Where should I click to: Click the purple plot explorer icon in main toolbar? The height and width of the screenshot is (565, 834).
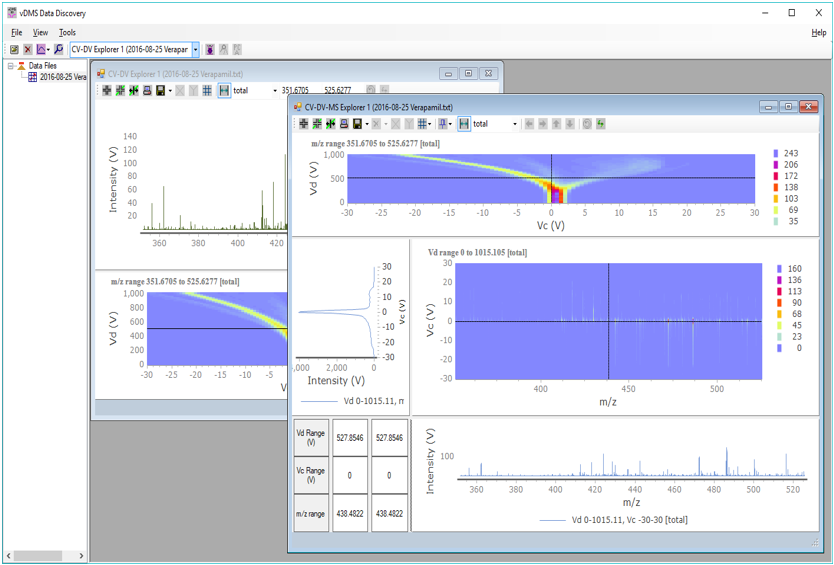pyautogui.click(x=40, y=49)
